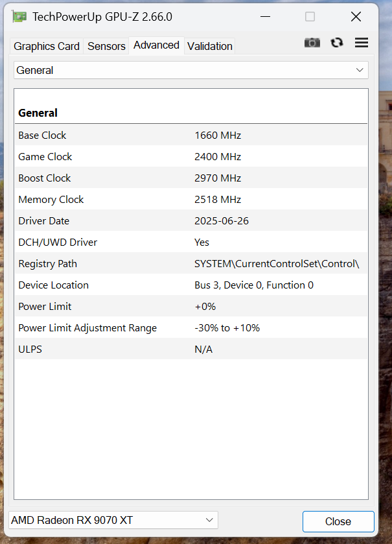
Task: Click the 2518 MHz value
Action: click(218, 200)
